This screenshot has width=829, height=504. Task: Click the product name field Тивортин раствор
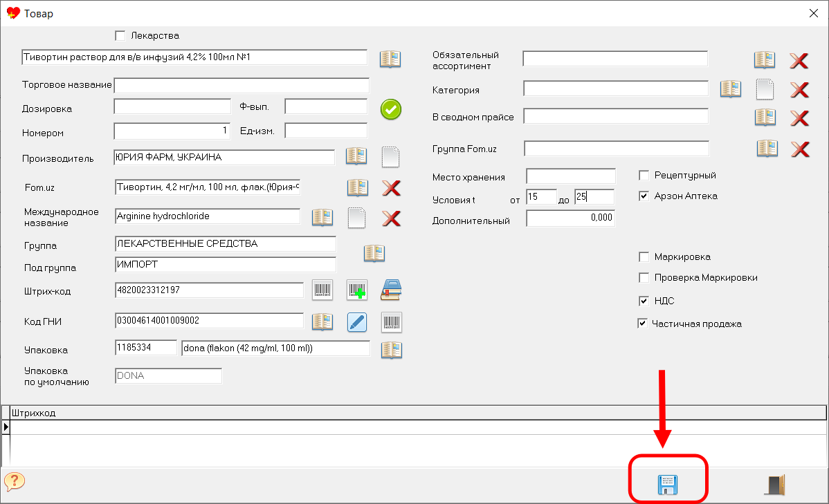[194, 57]
